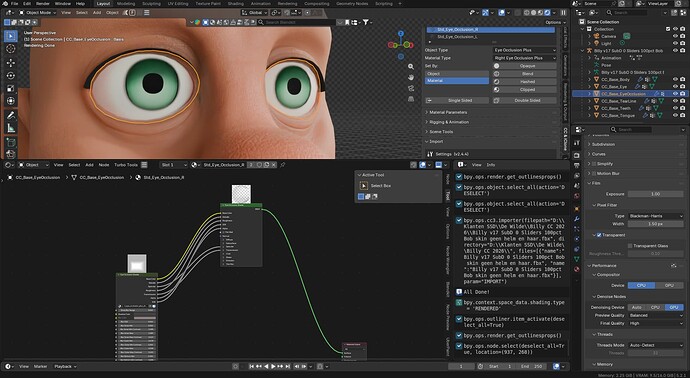This screenshot has width=690, height=378.
Task: Open the Object Mode dropdown
Action: (37, 13)
